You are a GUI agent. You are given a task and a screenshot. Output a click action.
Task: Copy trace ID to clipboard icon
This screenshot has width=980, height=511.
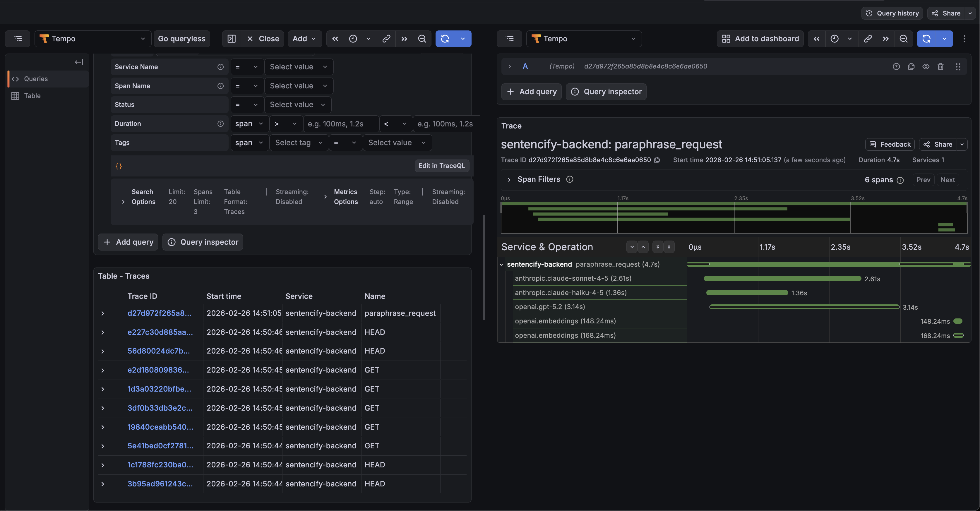tap(657, 160)
